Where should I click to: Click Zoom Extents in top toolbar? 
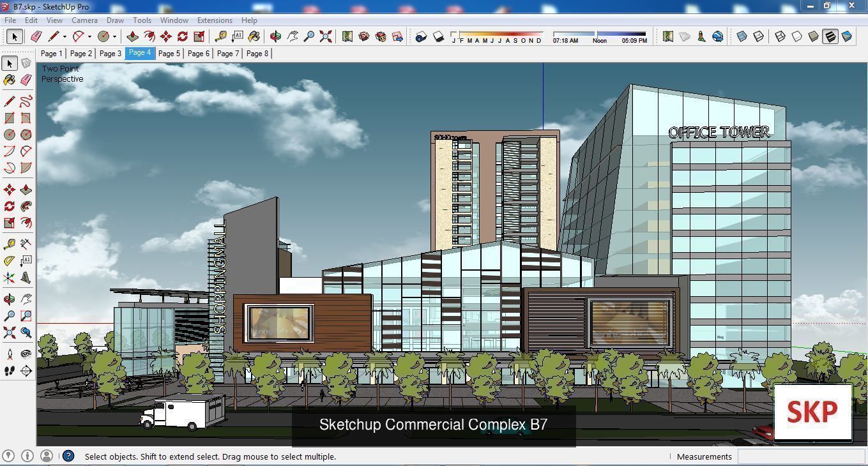[x=326, y=36]
